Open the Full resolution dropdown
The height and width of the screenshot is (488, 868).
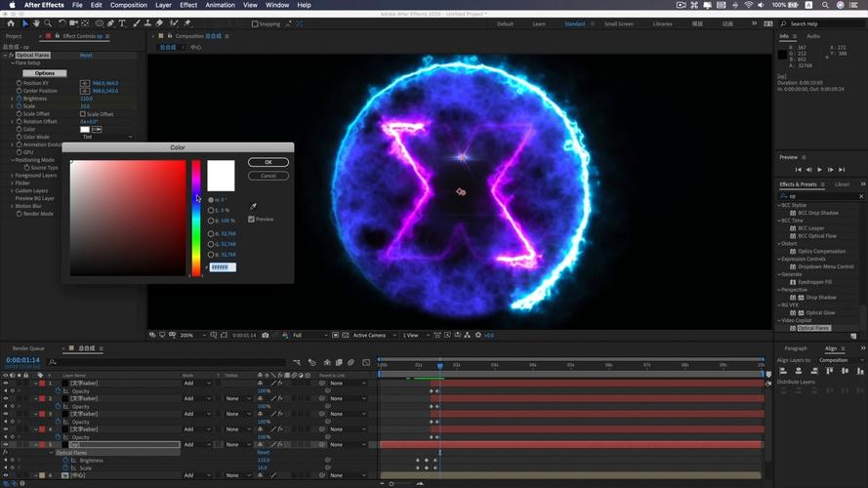(310, 336)
